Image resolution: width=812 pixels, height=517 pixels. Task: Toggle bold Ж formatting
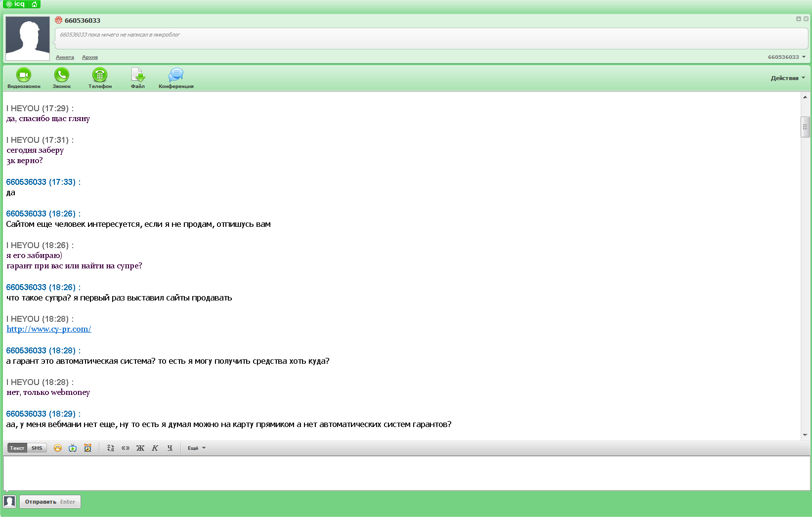[140, 448]
